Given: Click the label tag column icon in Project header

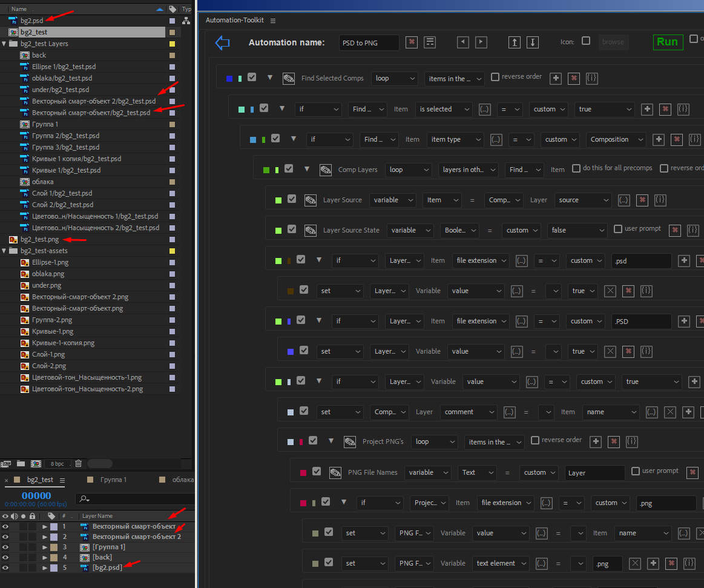Looking at the screenshot, I should (173, 9).
